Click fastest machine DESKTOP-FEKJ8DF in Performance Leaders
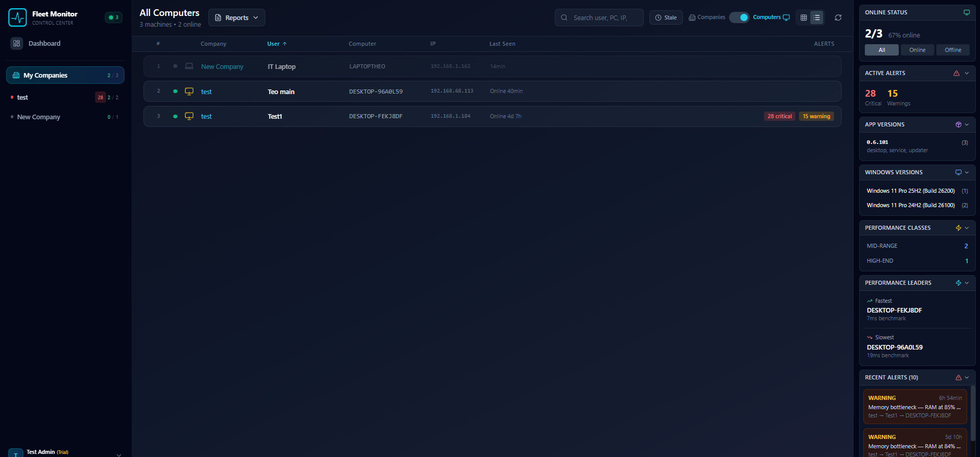This screenshot has height=457, width=980. point(894,310)
